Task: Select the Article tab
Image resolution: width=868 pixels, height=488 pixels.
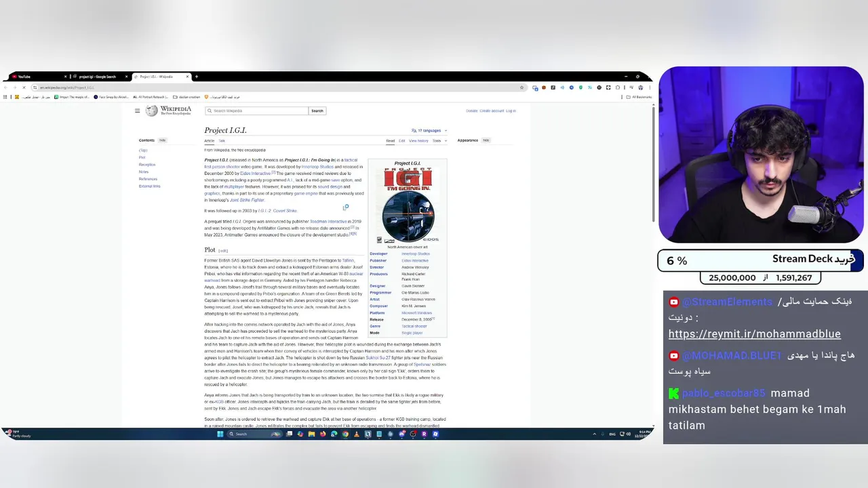Action: coord(210,140)
